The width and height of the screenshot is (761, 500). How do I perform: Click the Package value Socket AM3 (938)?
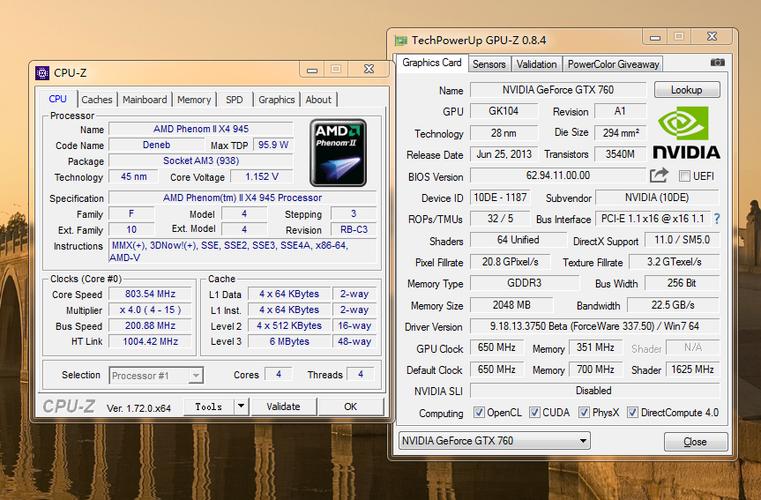201,161
